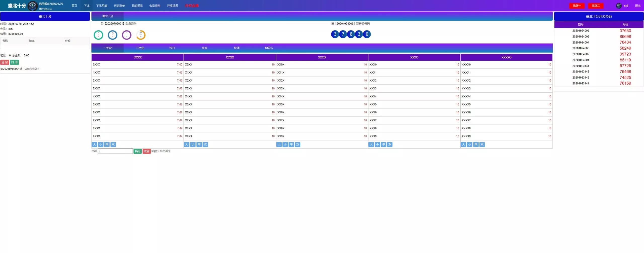Viewport: 644px width, 253px height.
Task: Click 小 under the XXOX column
Action: [285, 144]
